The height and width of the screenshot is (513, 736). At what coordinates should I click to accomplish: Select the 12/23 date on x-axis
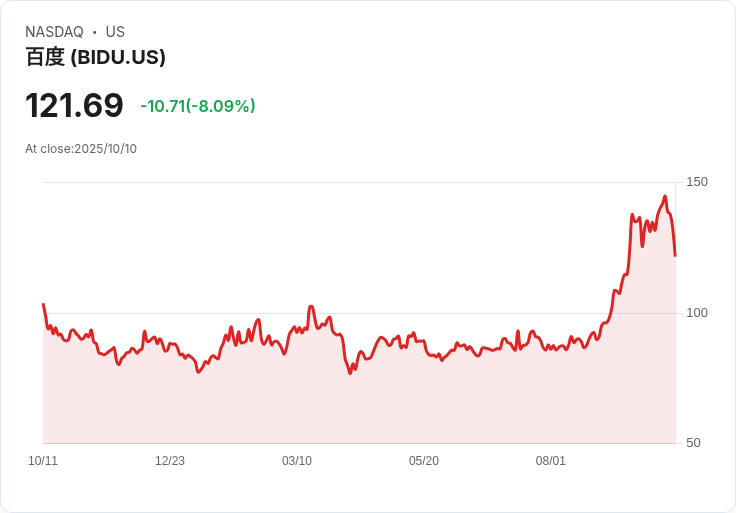pyautogui.click(x=170, y=461)
